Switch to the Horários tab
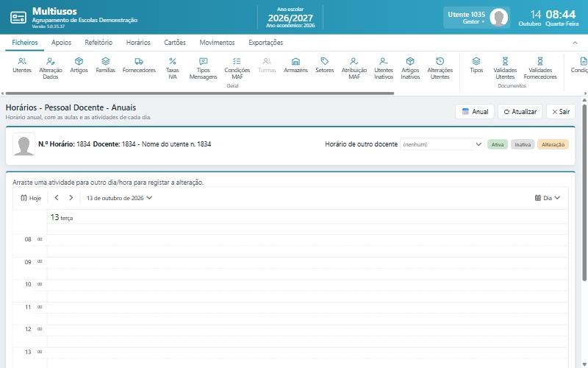The width and height of the screenshot is (588, 368). 138,43
